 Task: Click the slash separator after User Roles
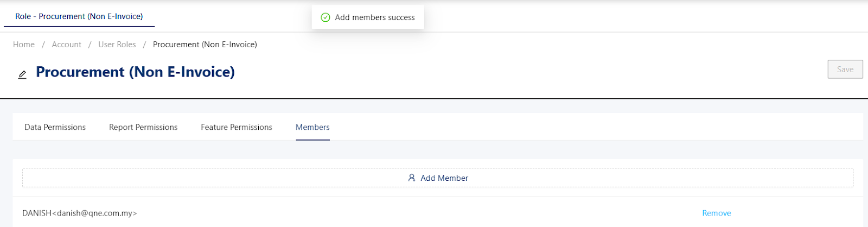pos(144,45)
